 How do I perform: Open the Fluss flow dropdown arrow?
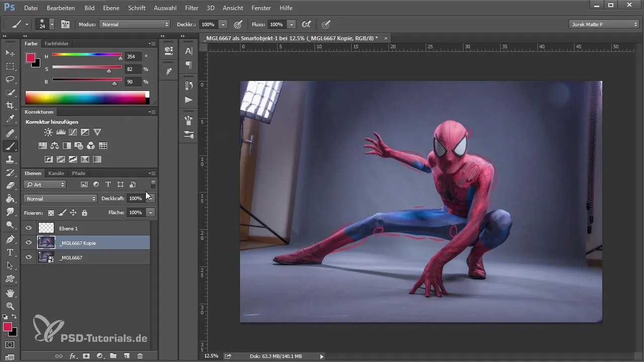(x=292, y=24)
